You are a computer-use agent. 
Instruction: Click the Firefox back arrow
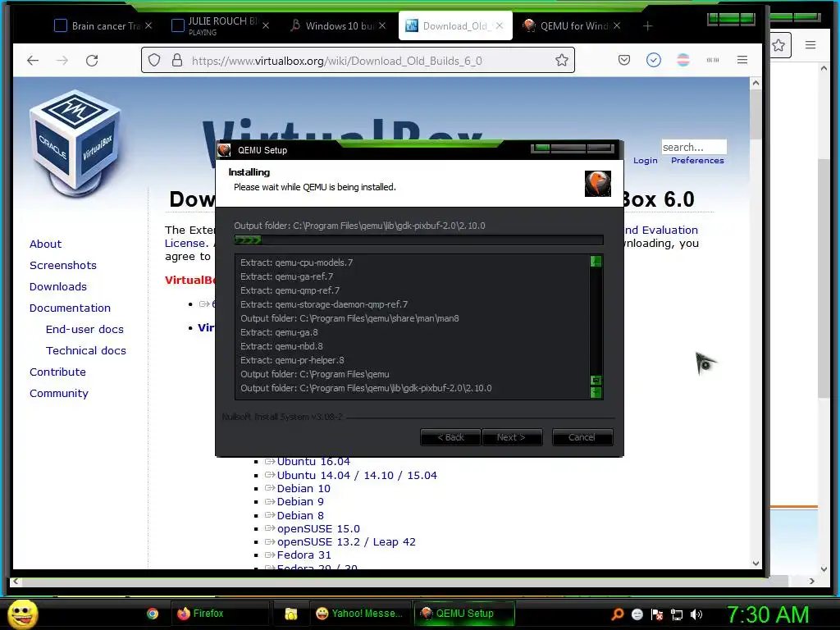click(33, 61)
